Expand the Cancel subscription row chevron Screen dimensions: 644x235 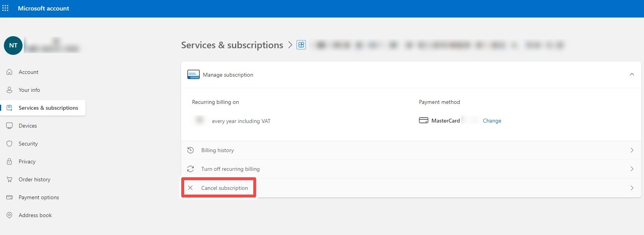click(632, 188)
